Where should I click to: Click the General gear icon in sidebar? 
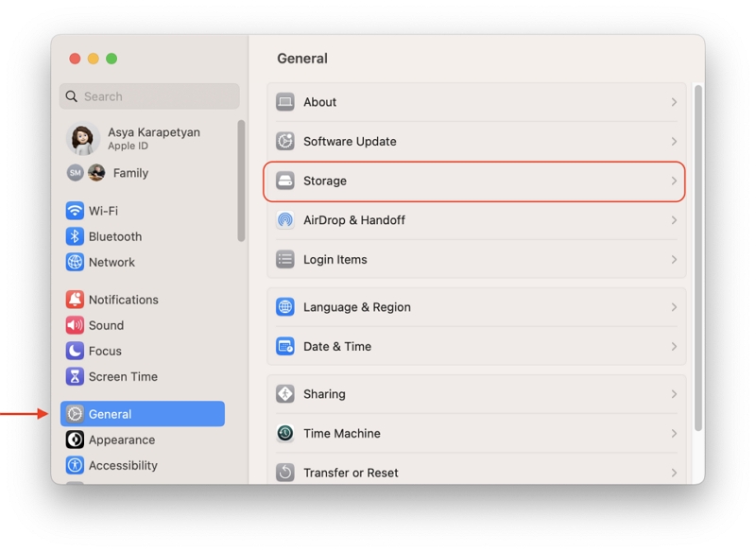point(75,414)
